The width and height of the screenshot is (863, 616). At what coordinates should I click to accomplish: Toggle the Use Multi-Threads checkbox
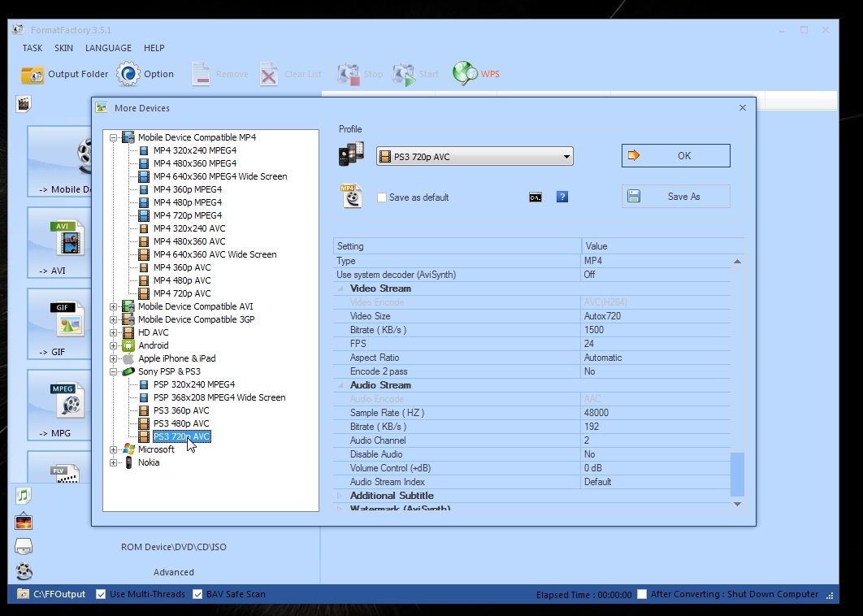click(x=101, y=594)
